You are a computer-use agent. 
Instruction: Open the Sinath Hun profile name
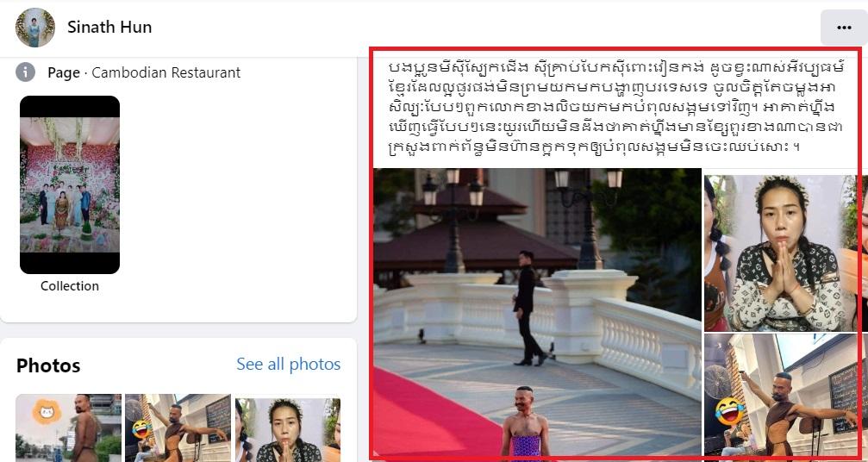pyautogui.click(x=109, y=27)
